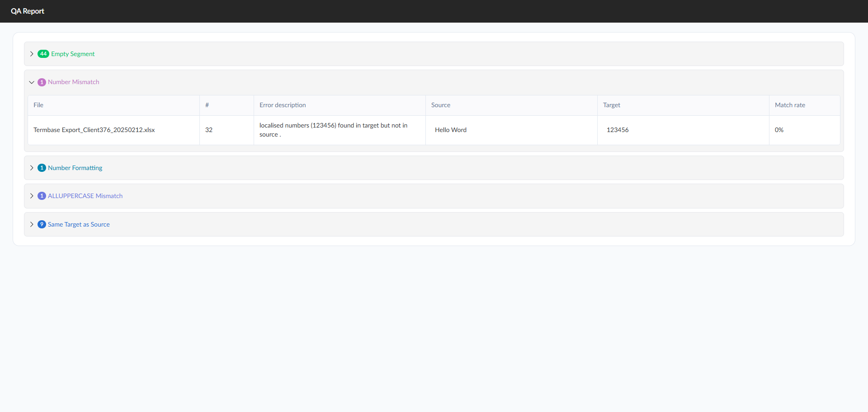Click the blue 9 count badge
The width and height of the screenshot is (868, 412).
(x=42, y=224)
